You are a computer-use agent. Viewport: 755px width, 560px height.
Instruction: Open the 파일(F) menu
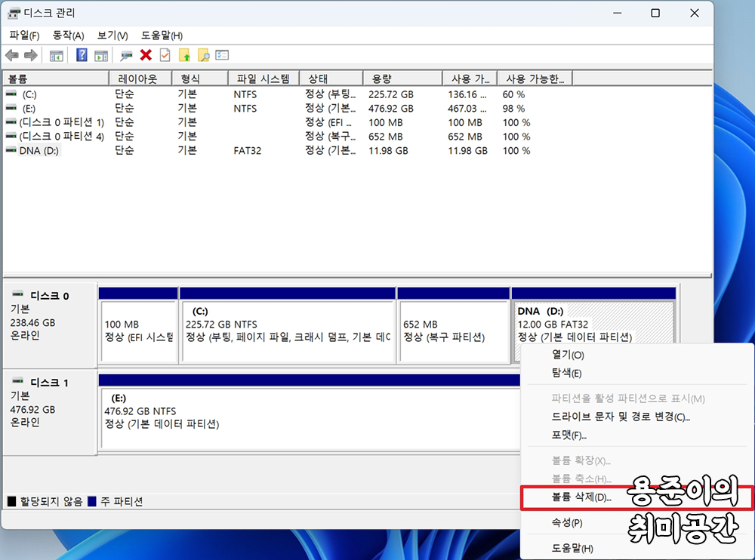coord(24,35)
